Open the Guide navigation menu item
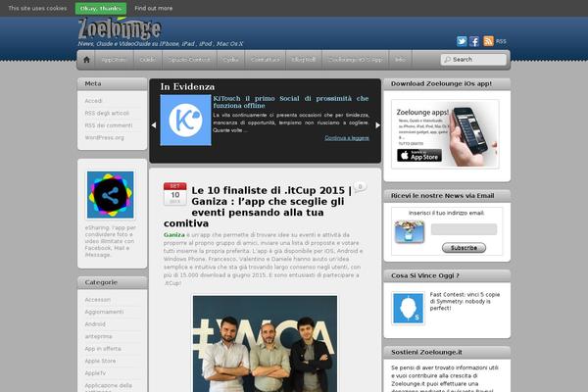The width and height of the screenshot is (588, 392). [x=148, y=60]
